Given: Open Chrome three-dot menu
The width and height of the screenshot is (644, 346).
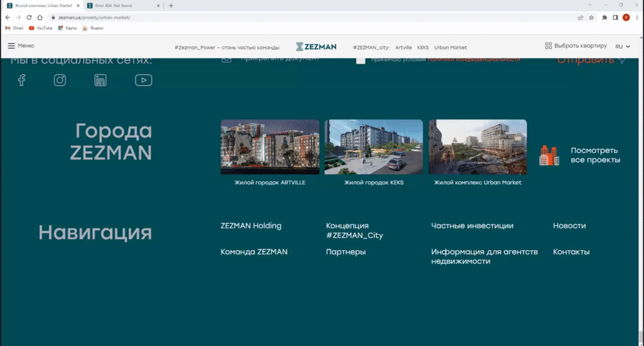Looking at the screenshot, I should [637, 17].
